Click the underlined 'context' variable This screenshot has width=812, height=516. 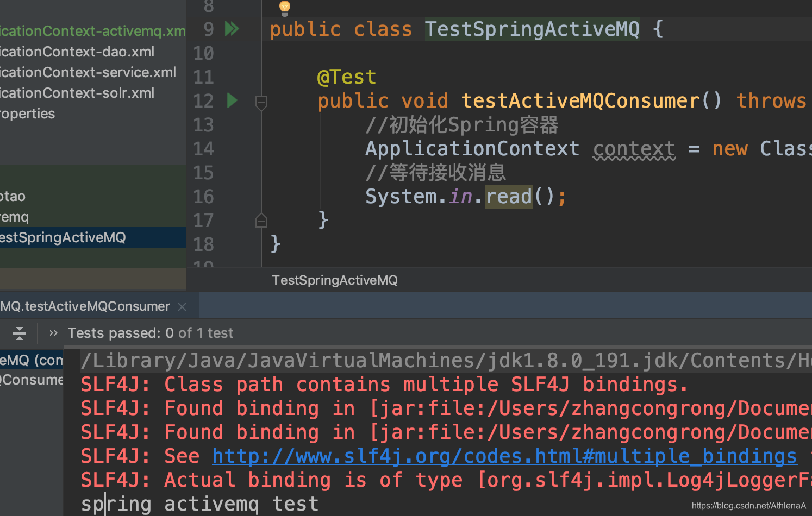tap(634, 149)
